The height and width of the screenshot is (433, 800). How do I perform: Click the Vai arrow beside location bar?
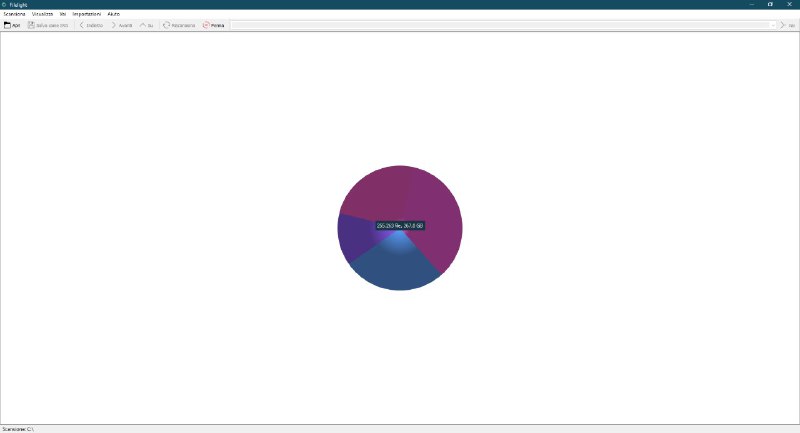[783, 25]
